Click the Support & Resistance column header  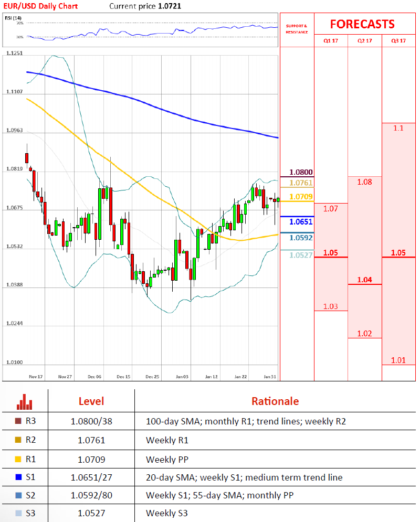click(x=297, y=29)
